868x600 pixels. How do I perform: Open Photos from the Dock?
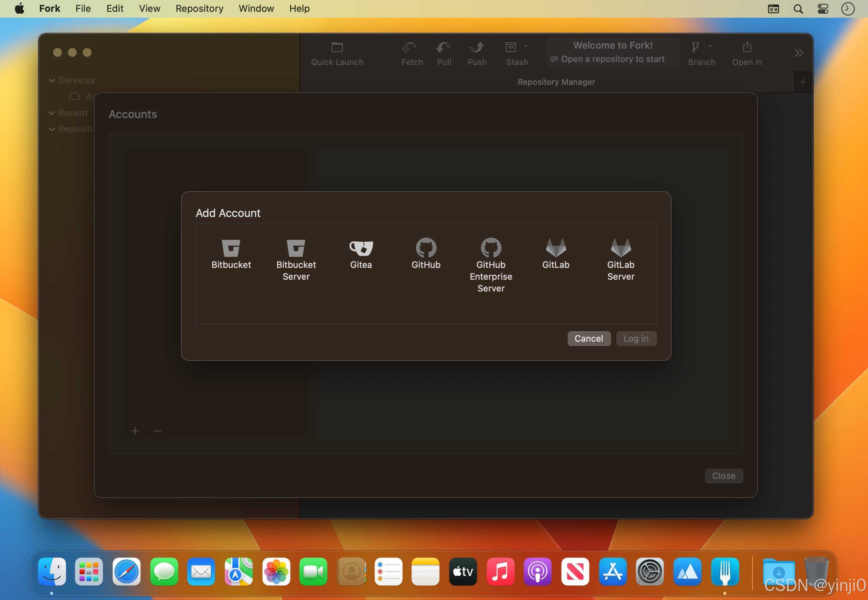pos(276,572)
